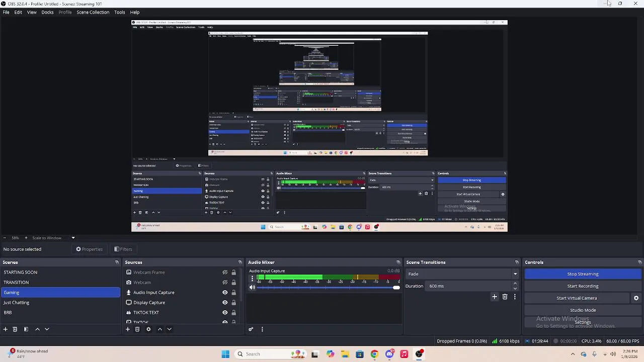Pop out the Sources dock
Screen dimensions: 644x362
(240, 262)
